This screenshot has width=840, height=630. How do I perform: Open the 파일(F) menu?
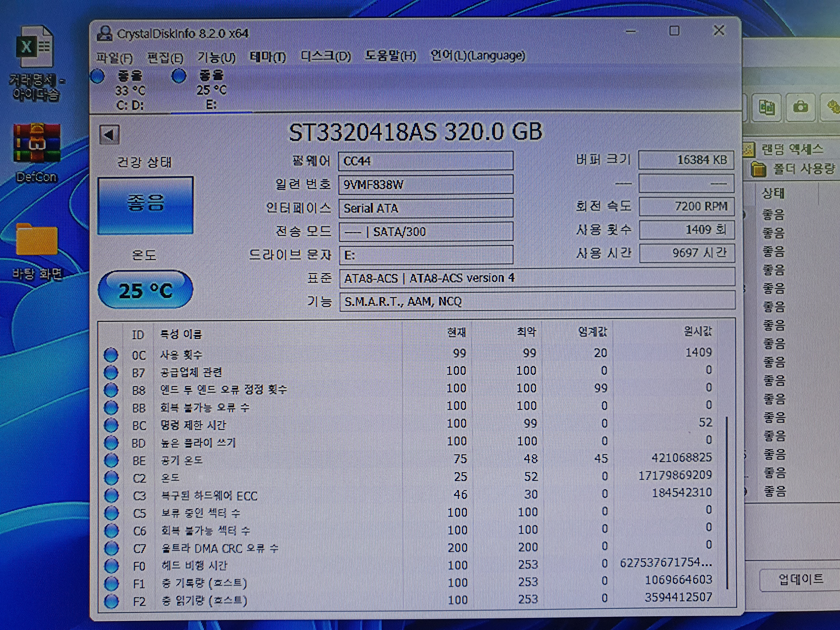coord(114,58)
